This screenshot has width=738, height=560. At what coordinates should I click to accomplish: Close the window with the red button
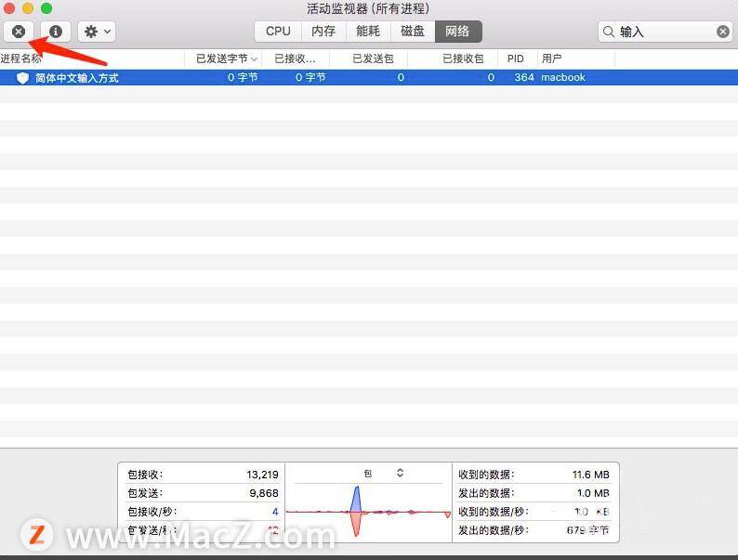(9, 8)
